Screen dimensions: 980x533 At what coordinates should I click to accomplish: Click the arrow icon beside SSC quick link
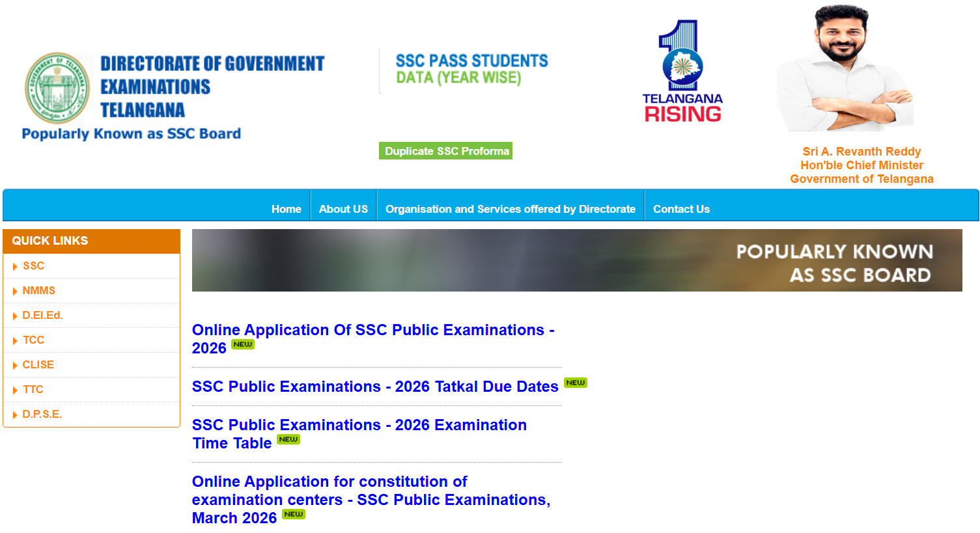click(x=16, y=266)
